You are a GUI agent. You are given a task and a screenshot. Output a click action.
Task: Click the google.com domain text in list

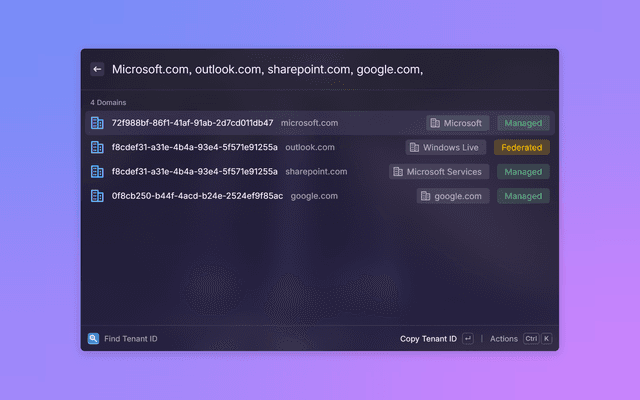point(314,196)
